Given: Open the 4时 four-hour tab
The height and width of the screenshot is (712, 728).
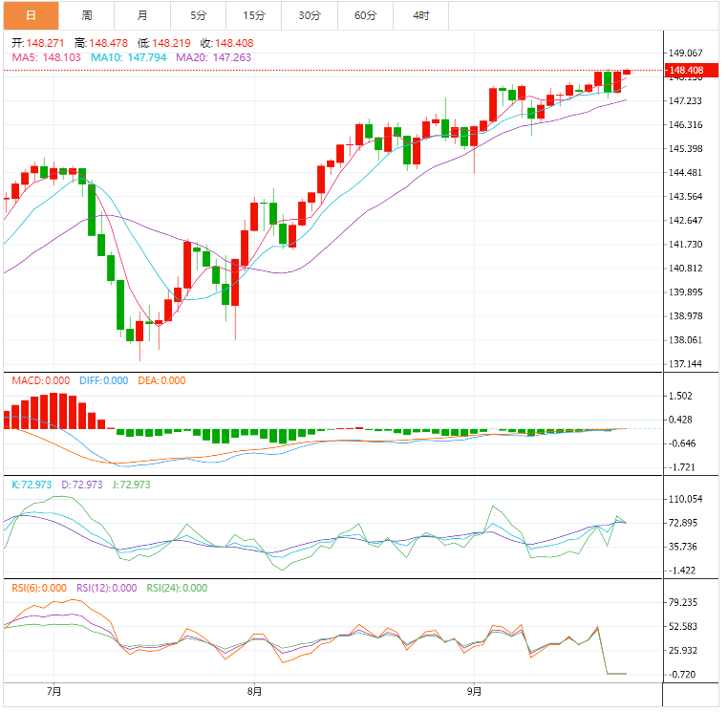Looking at the screenshot, I should point(420,15).
